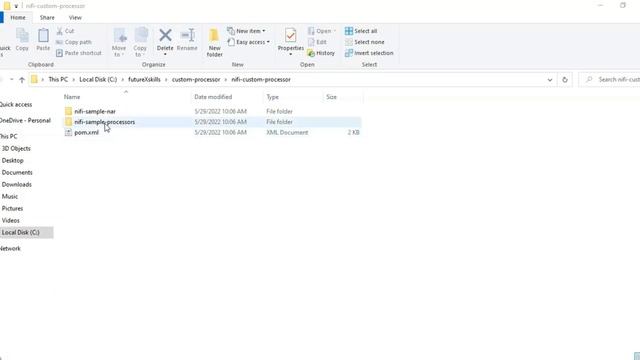The height and width of the screenshot is (360, 640).
Task: Open Desktop in navigation pane
Action: point(13,160)
